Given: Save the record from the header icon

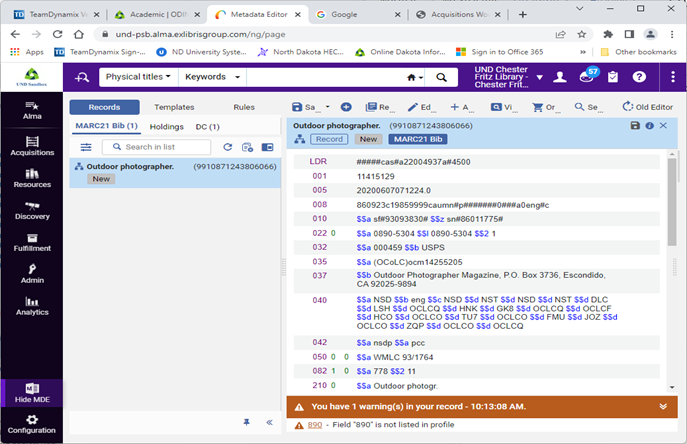Looking at the screenshot, I should [635, 126].
